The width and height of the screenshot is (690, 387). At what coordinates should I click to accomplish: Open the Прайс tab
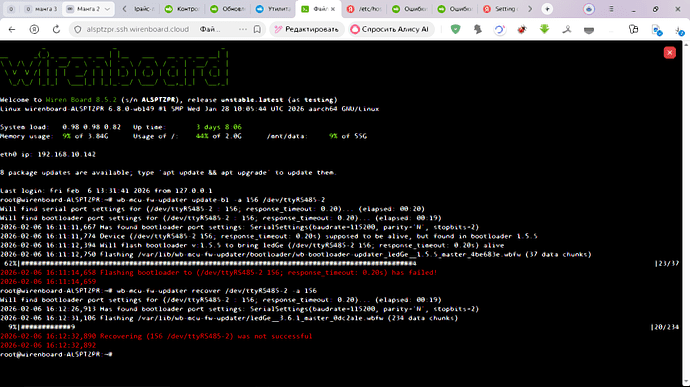[x=144, y=9]
